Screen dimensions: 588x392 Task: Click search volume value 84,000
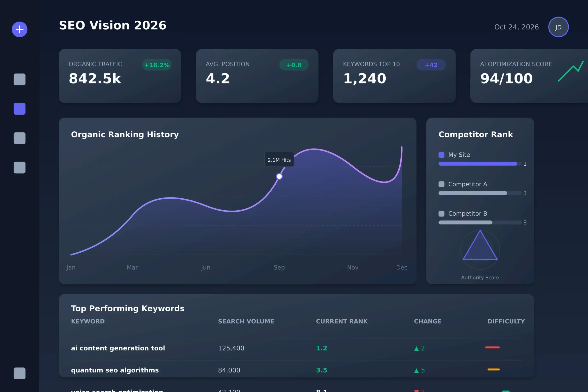229,370
